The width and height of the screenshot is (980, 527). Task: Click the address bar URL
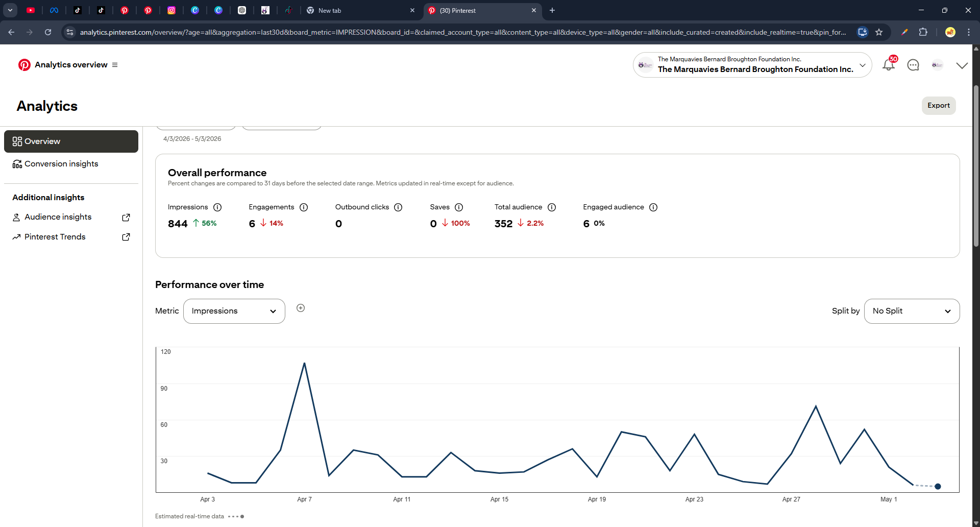(x=462, y=32)
